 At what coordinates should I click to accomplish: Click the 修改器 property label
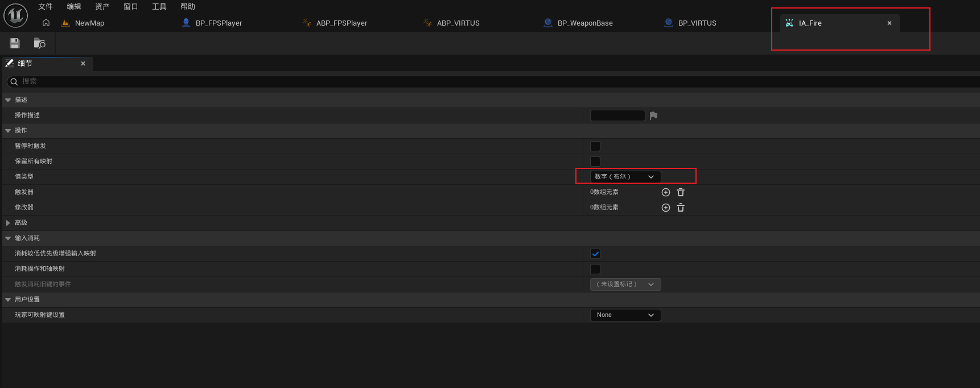tap(24, 208)
